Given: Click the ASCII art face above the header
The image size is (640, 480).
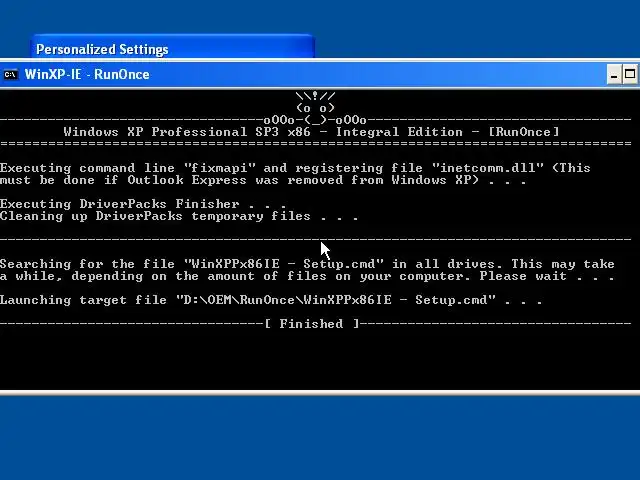Looking at the screenshot, I should tap(315, 108).
